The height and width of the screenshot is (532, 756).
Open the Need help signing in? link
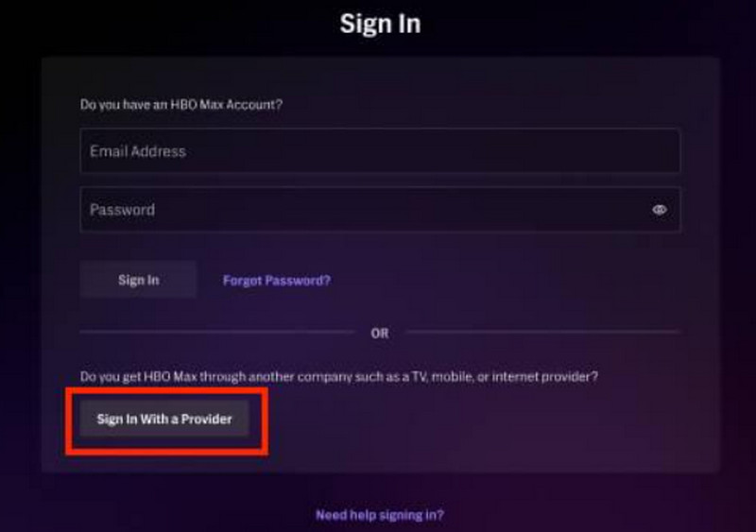point(380,515)
